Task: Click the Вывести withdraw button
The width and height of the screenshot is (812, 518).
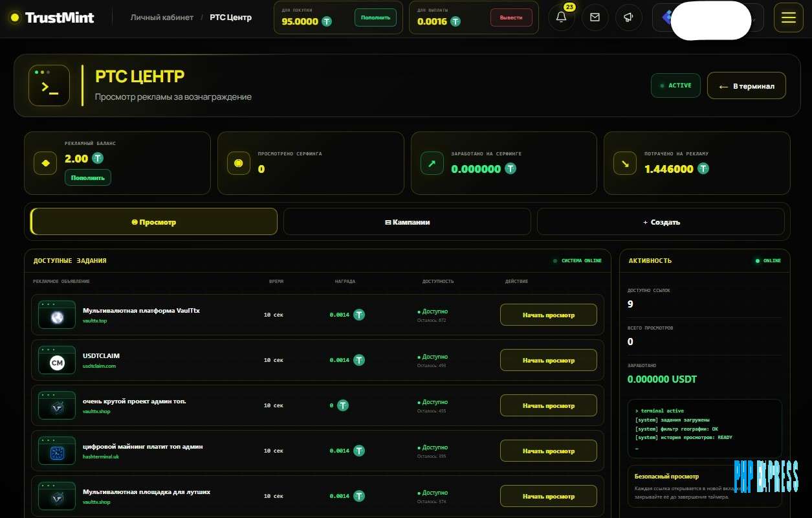Action: [x=511, y=17]
